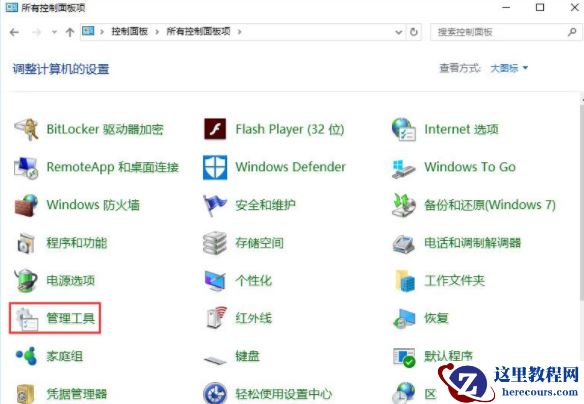
Task: Open the 个性化 monitor icon
Action: click(215, 281)
